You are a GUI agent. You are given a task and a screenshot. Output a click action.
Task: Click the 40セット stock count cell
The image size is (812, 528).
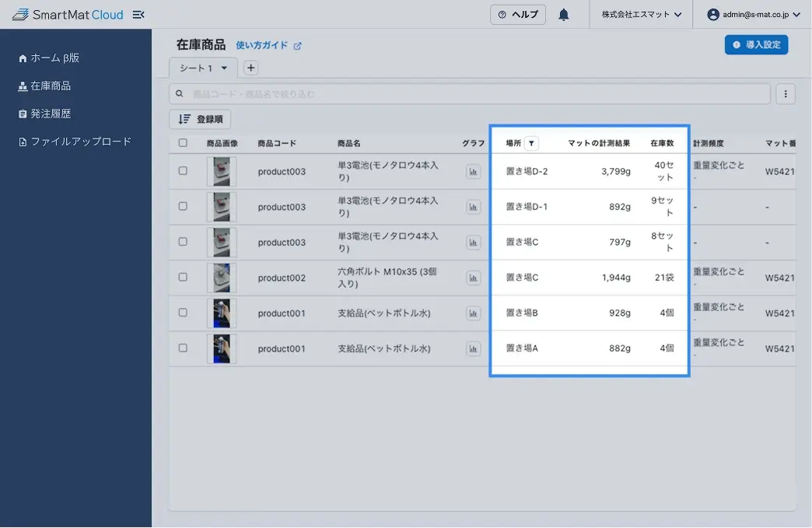tap(664, 171)
